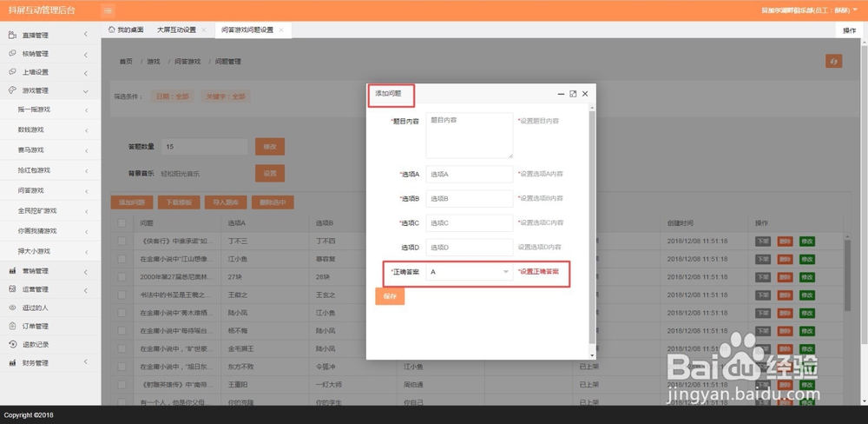868x424 pixels.
Task: Click the 运营管理 sidebar icon
Action: coord(12,288)
